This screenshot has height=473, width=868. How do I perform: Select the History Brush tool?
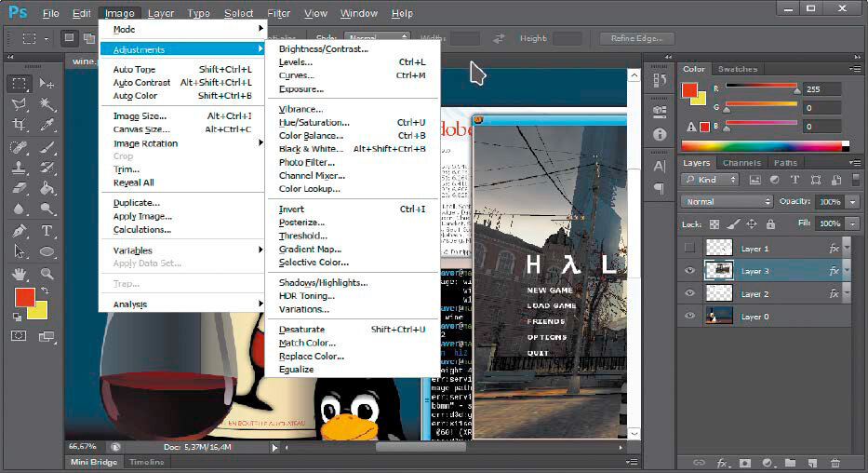tap(47, 168)
